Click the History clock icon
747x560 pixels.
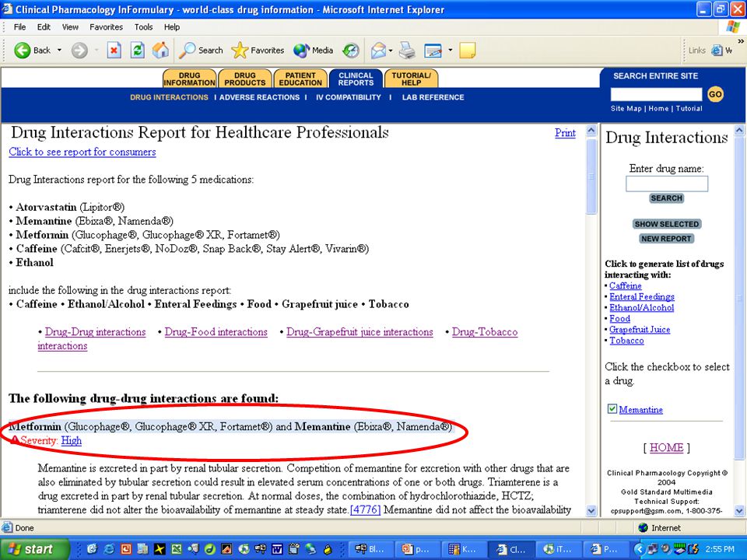coord(351,50)
